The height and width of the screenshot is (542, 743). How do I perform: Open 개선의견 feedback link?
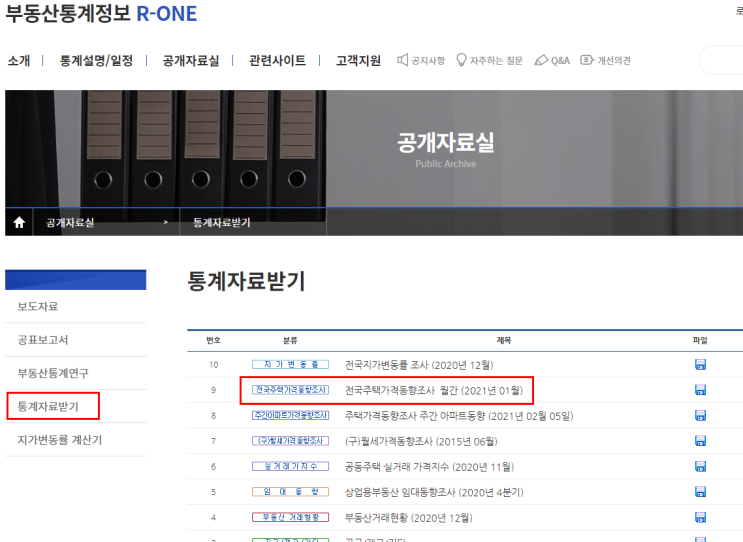pos(606,60)
